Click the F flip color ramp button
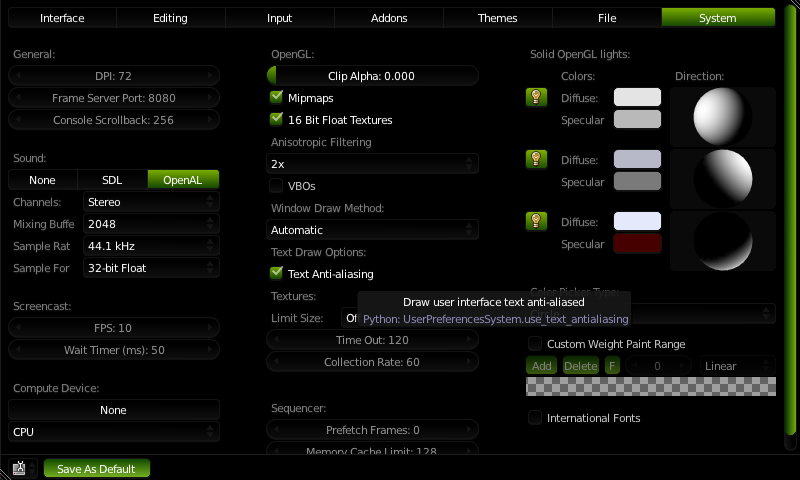The image size is (800, 480). click(612, 366)
